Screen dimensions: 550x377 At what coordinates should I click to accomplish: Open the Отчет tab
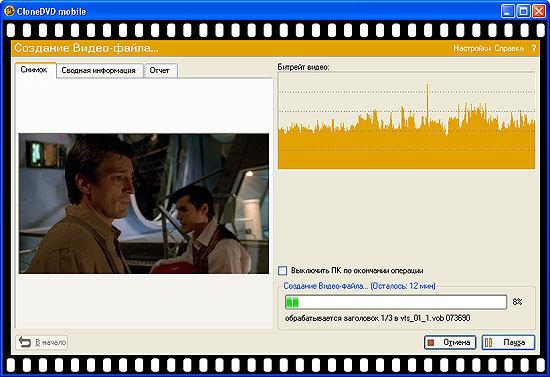coord(161,70)
